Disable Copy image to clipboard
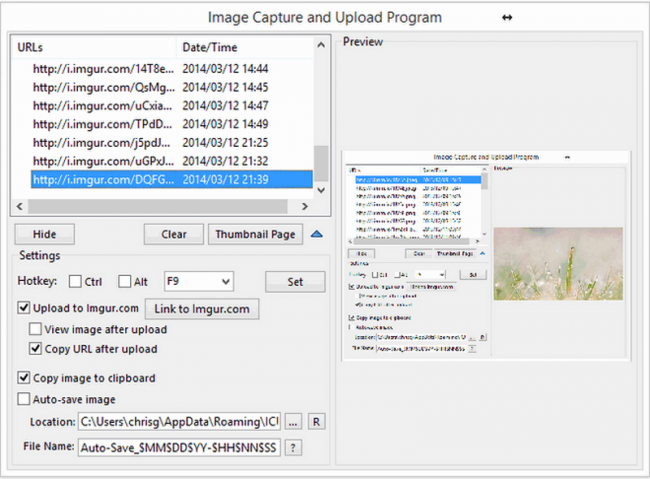Viewport: 650px width, 479px height. click(x=24, y=378)
